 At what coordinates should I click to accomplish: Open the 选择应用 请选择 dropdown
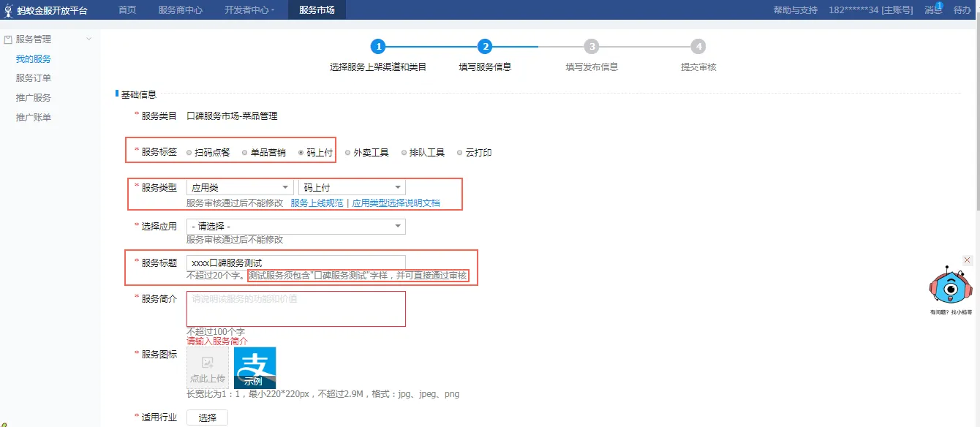pos(296,227)
